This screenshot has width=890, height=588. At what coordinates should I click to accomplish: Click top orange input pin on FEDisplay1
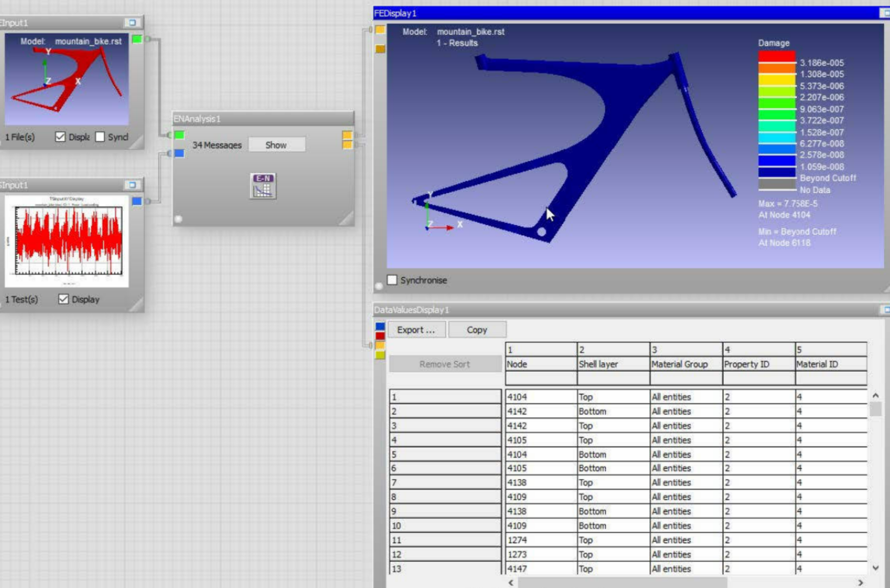[x=380, y=30]
